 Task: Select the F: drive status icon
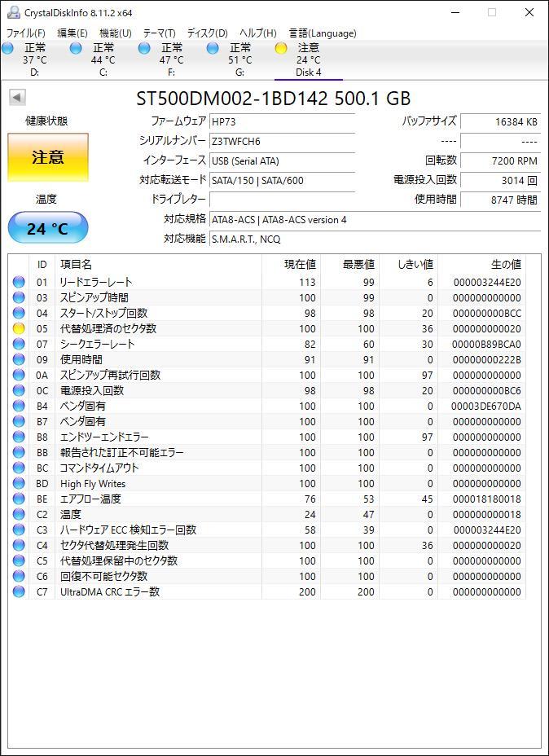(145, 48)
